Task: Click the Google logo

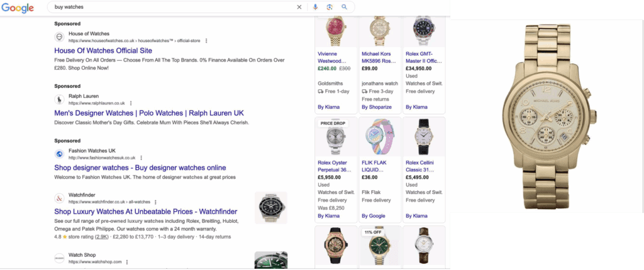Action: tap(18, 7)
